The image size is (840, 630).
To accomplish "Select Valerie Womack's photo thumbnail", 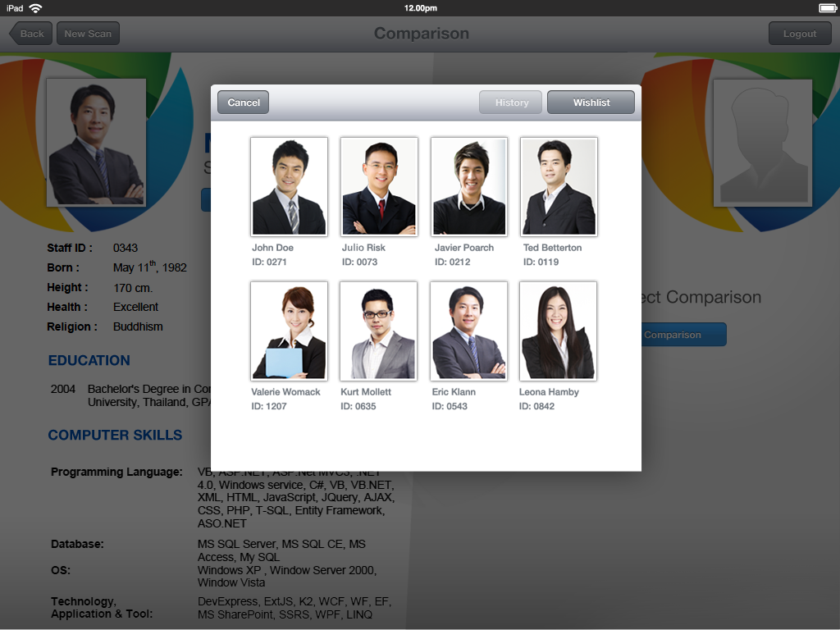I will pos(290,331).
